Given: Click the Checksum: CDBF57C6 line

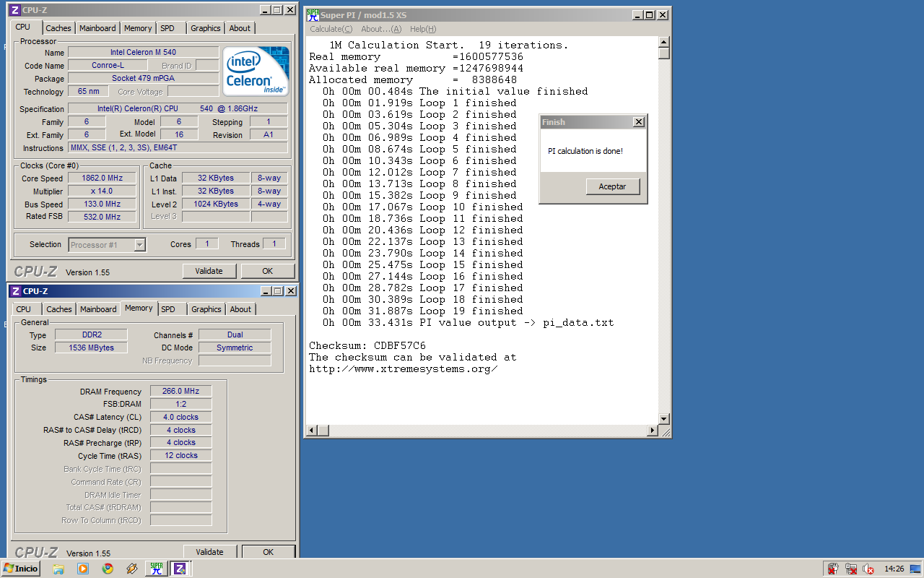Looking at the screenshot, I should tap(367, 345).
